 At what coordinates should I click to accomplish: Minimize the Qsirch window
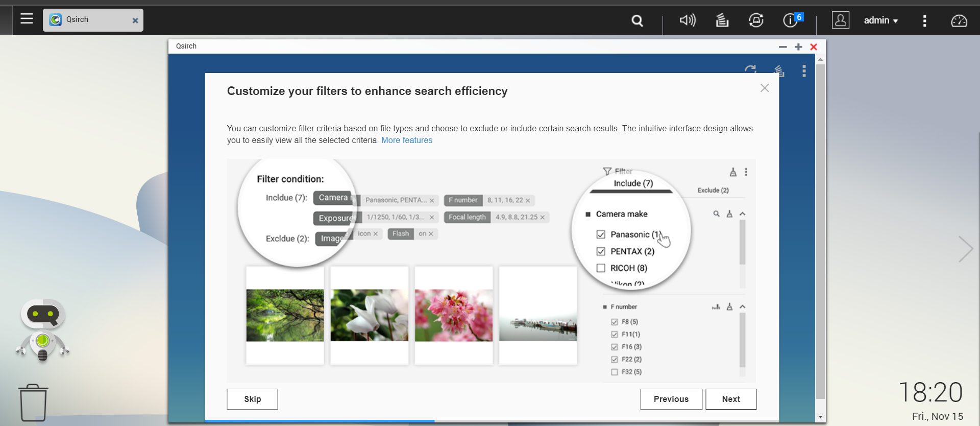(783, 46)
